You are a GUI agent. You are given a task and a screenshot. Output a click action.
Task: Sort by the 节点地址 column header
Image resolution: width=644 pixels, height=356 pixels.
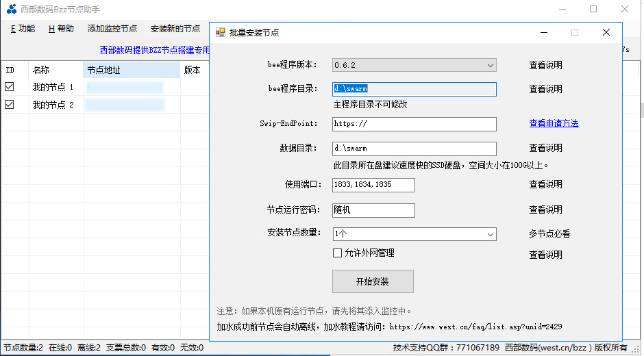(x=132, y=70)
